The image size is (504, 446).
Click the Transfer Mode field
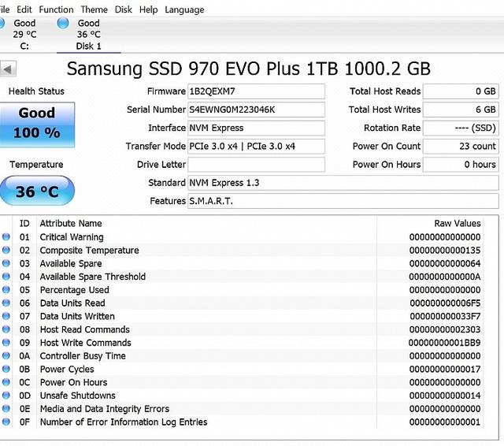point(256,147)
